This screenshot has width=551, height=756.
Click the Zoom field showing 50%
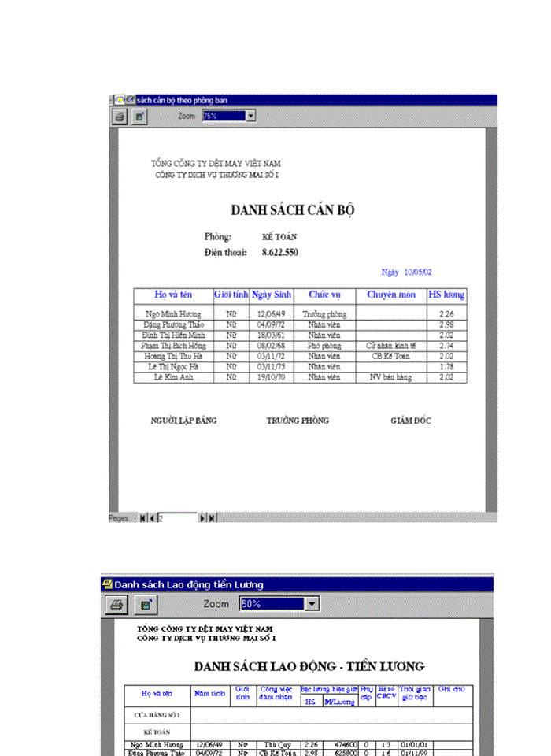click(x=272, y=604)
